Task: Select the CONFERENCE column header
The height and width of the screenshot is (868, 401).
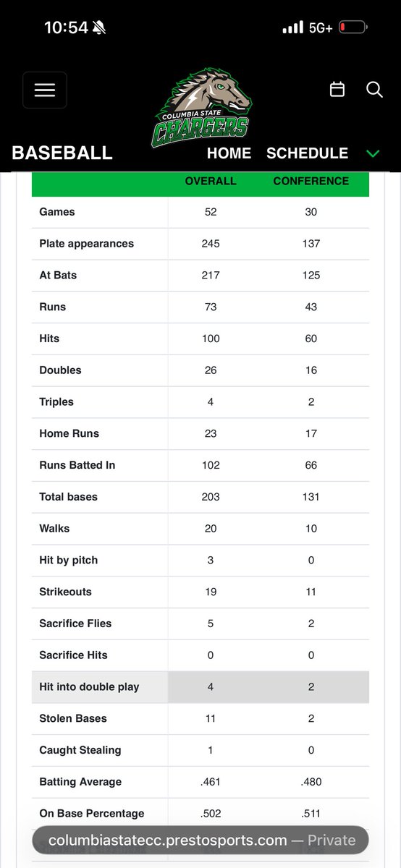Action: pos(311,181)
